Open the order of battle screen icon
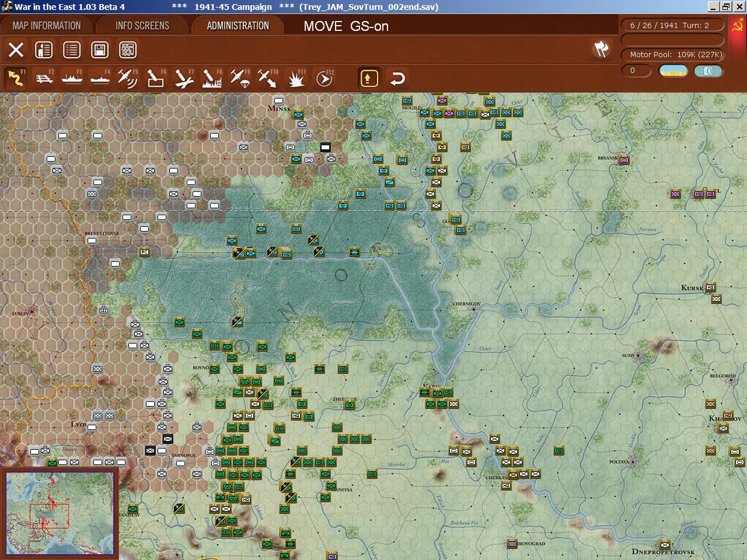747x560 pixels. [x=44, y=50]
